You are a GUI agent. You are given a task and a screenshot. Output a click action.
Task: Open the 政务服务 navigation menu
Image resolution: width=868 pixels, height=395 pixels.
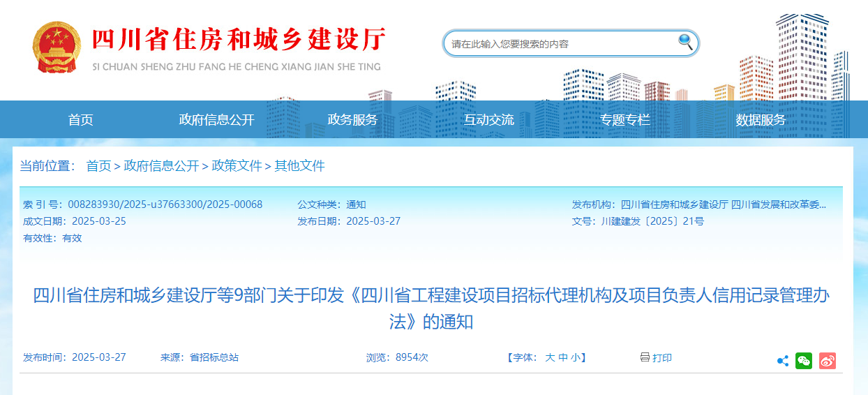352,120
